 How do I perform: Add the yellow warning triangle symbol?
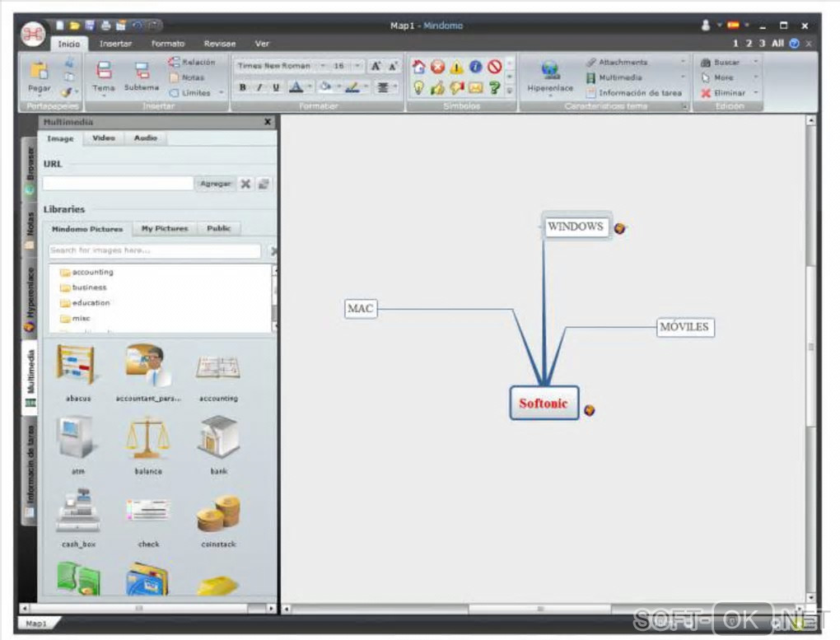tap(456, 67)
